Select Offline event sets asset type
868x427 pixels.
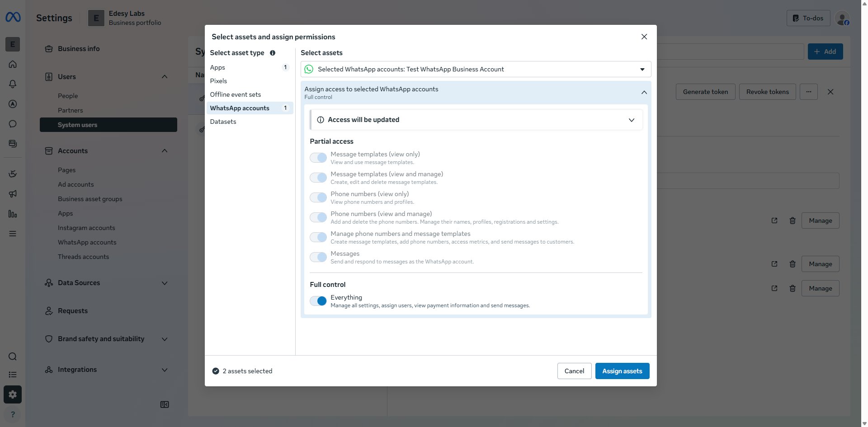click(249, 94)
